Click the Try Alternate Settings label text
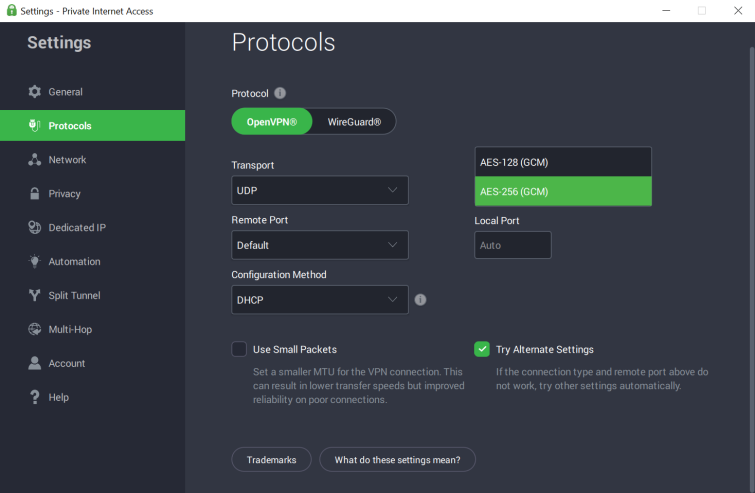755x493 pixels. [x=545, y=350]
